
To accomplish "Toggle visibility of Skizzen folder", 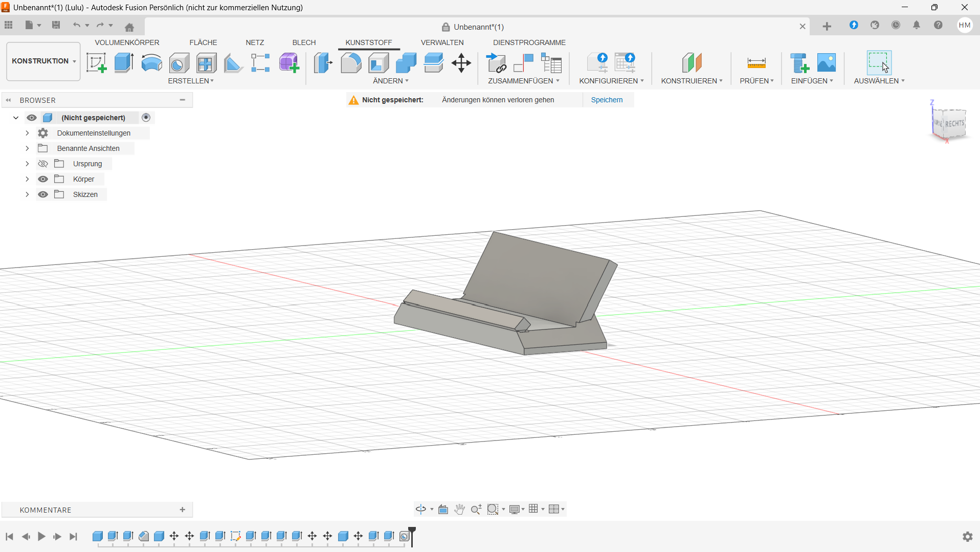I will 43,194.
